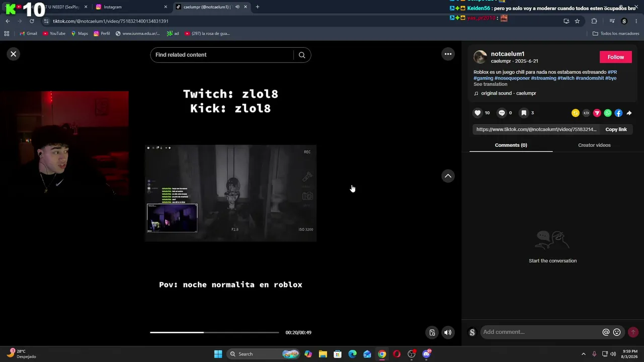Image resolution: width=644 pixels, height=362 pixels.
Task: Close the TikTok video viewer
Action: [x=14, y=54]
